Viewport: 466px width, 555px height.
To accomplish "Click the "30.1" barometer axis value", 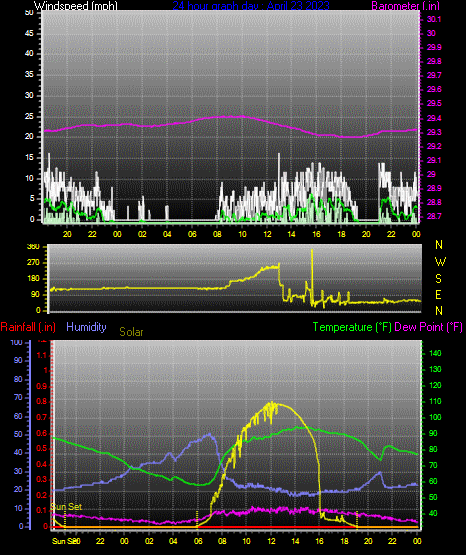I will [x=434, y=19].
